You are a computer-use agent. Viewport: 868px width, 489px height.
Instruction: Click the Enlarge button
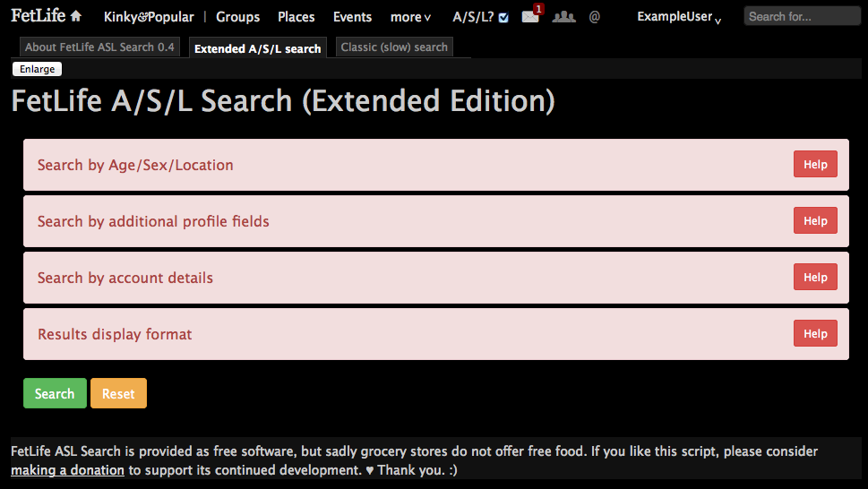(37, 69)
